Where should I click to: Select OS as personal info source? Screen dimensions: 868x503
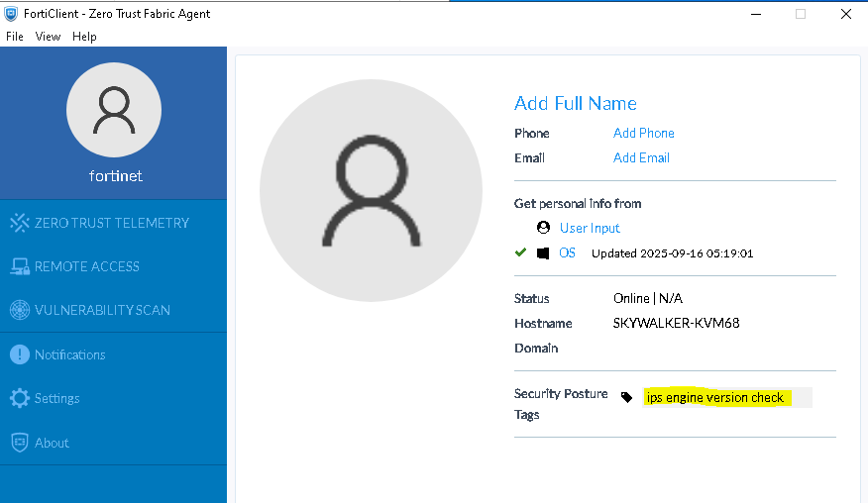[567, 252]
